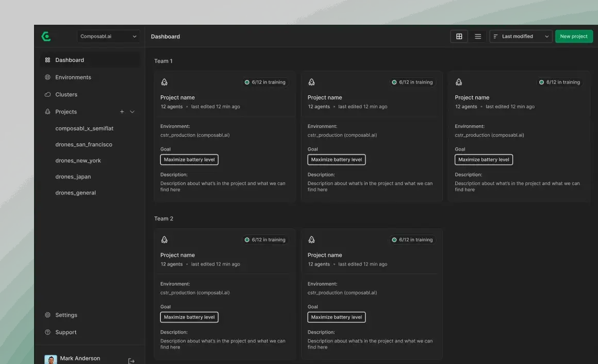Click Mark Anderson's avatar photo
The height and width of the screenshot is (364, 598).
(51, 359)
